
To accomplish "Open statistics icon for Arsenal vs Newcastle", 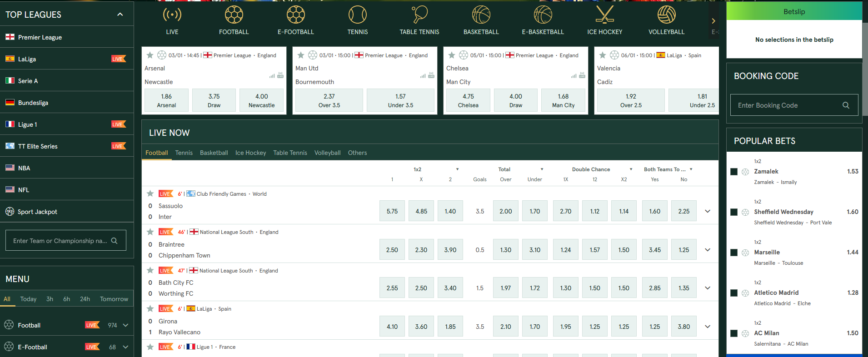I will tap(272, 76).
